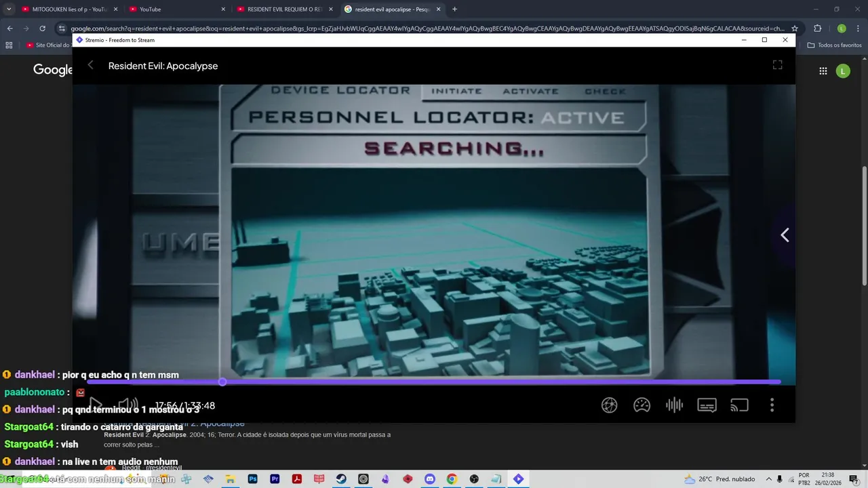Show hidden system tray icons

(x=768, y=479)
